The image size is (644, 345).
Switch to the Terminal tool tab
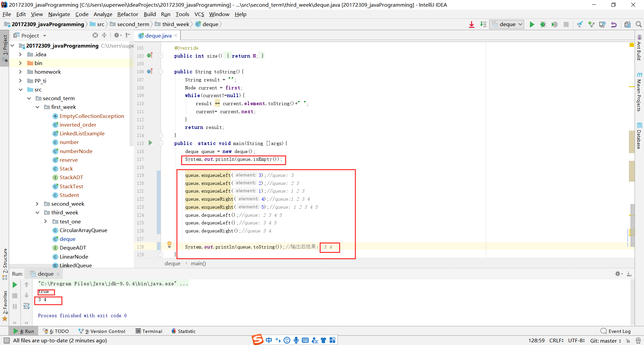click(x=149, y=331)
